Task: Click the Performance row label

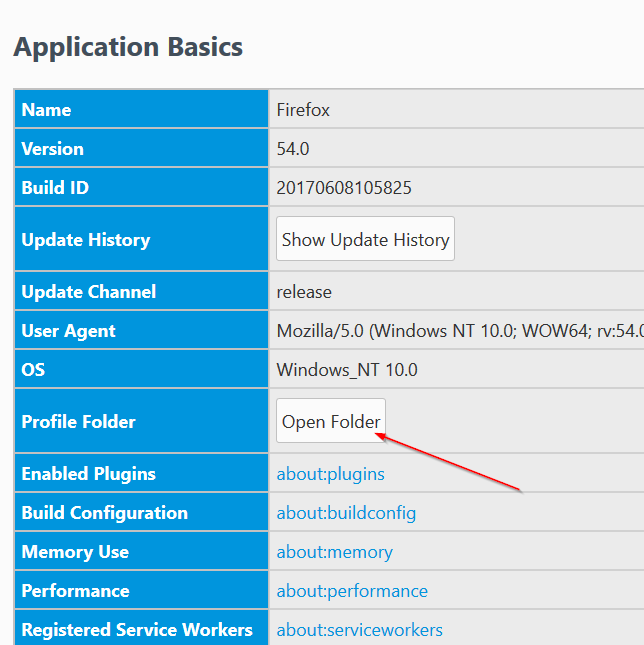Action: pyautogui.click(x=75, y=591)
